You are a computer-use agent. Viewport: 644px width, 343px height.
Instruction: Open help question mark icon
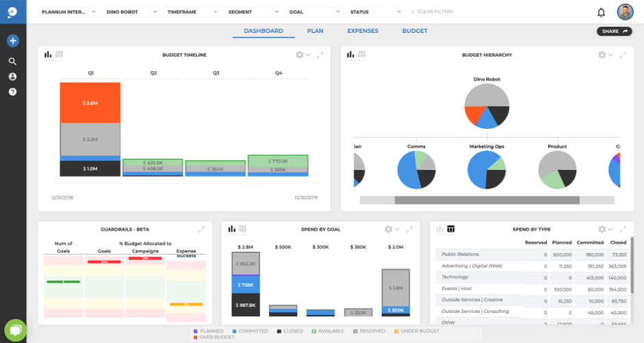(12, 91)
